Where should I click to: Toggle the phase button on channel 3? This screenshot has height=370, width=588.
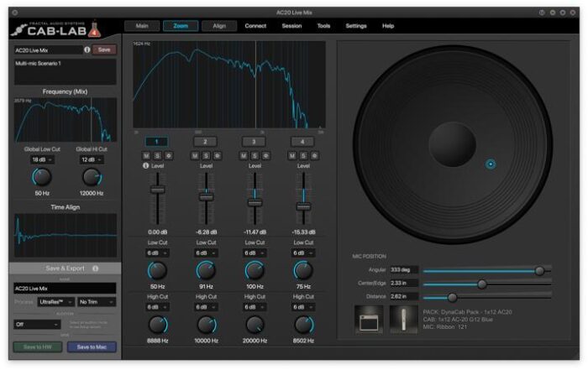[x=264, y=155]
